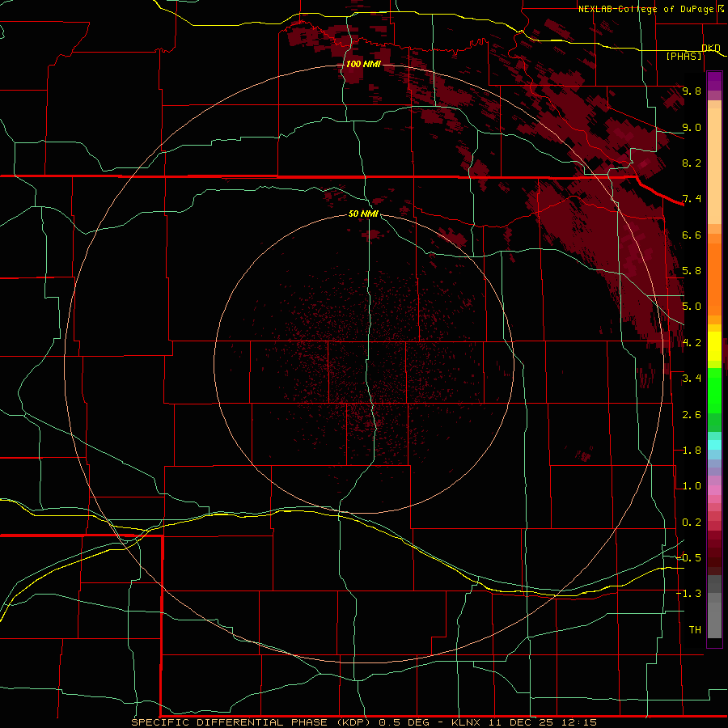Click the 7.4 scale value
Screen dimensions: 728x728
(x=692, y=199)
